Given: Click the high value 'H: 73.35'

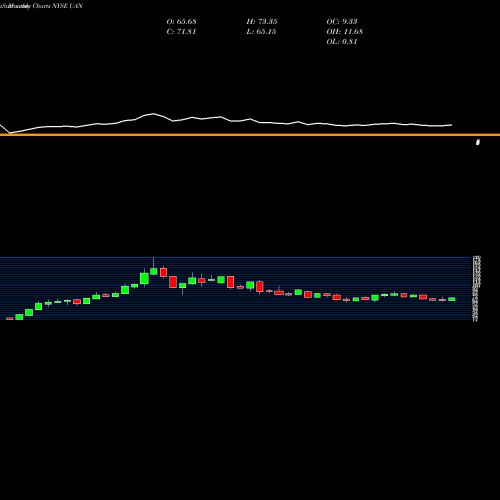Looking at the screenshot, I should tap(262, 22).
